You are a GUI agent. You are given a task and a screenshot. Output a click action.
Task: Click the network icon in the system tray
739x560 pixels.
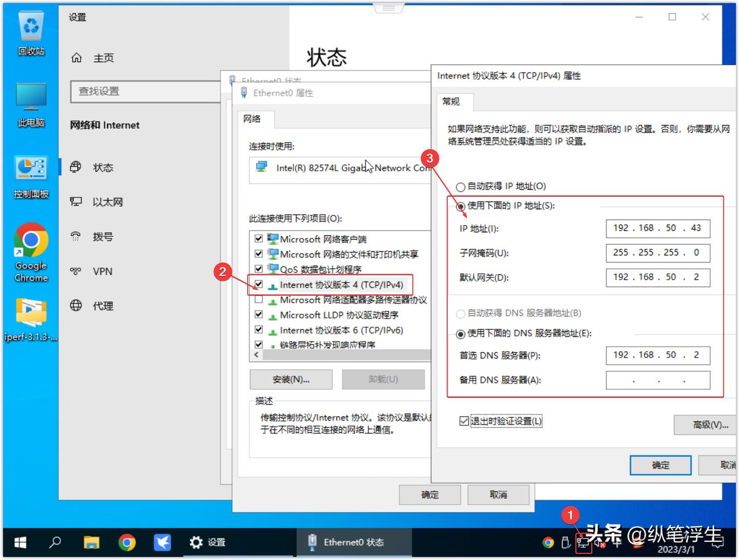[583, 542]
